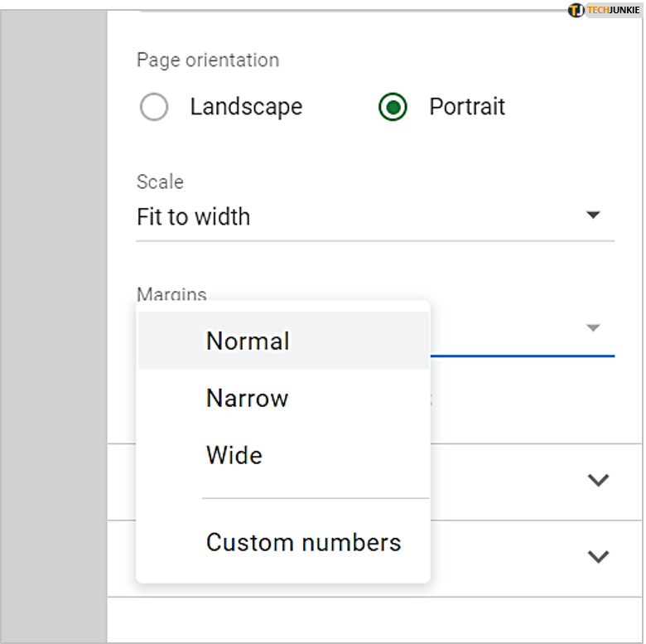The height and width of the screenshot is (644, 646).
Task: Choose Normal from the margins list
Action: (248, 341)
